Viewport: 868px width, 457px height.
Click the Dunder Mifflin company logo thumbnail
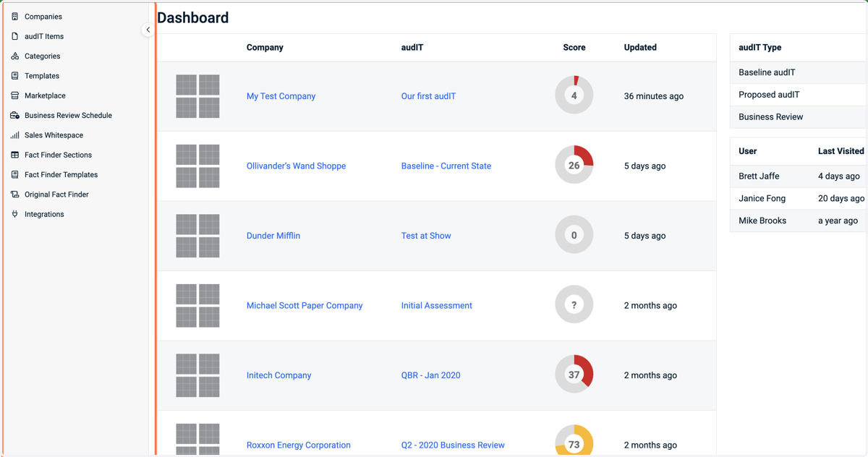(x=197, y=236)
